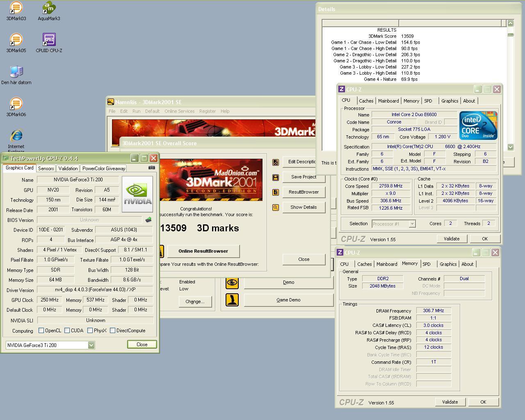Viewport: 525px width, 420px height.
Task: Enable the OpenCL checkbox
Action: pos(41,331)
